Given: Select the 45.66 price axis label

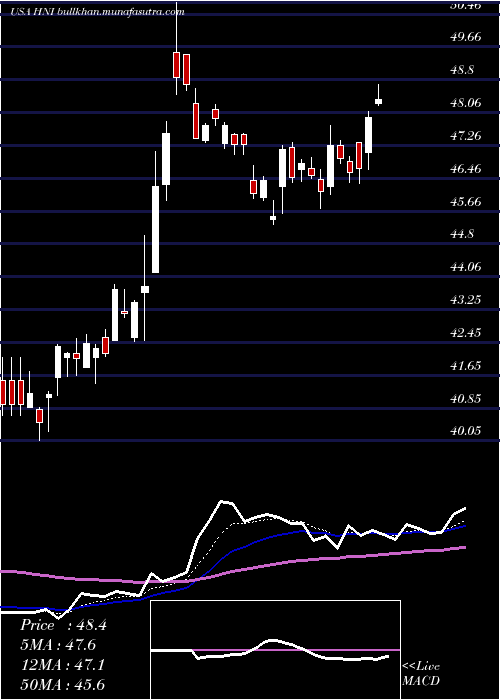Looking at the screenshot, I should pos(466,202).
